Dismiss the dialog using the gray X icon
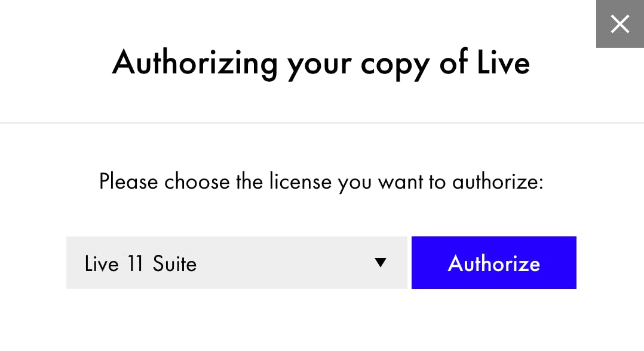Screen dimensions: 644x351 point(620,24)
